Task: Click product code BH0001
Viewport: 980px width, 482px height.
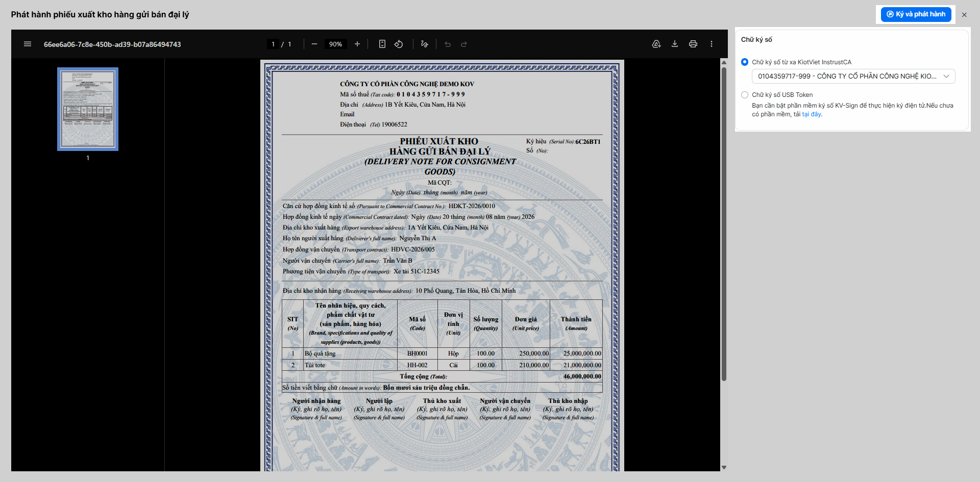Action: (x=418, y=353)
